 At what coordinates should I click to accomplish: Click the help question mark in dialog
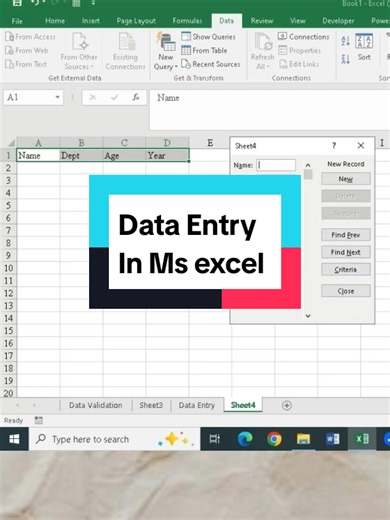(x=334, y=145)
